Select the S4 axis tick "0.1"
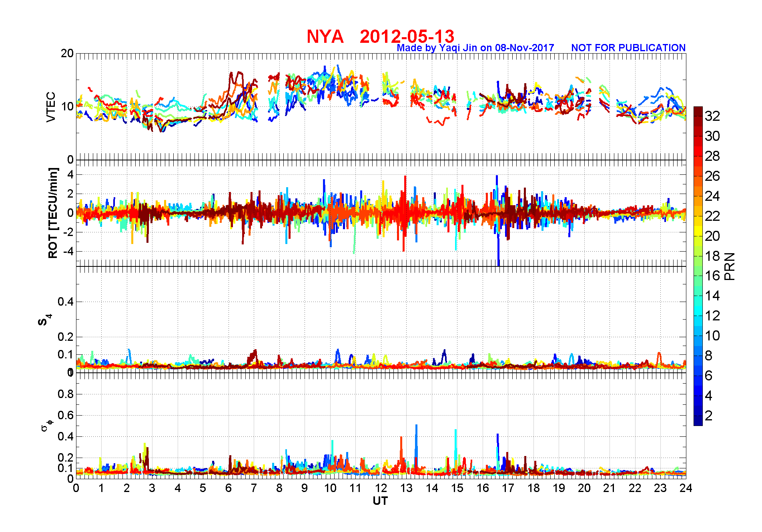This screenshot has width=762, height=532. 66,354
